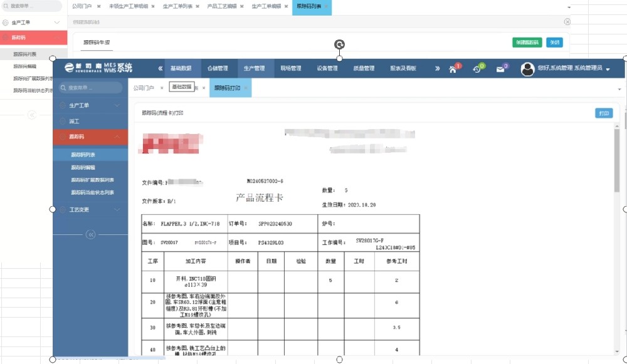Viewport: 627px width, 364px height.
Task: Open the 基础数据 top menu
Action: [181, 68]
